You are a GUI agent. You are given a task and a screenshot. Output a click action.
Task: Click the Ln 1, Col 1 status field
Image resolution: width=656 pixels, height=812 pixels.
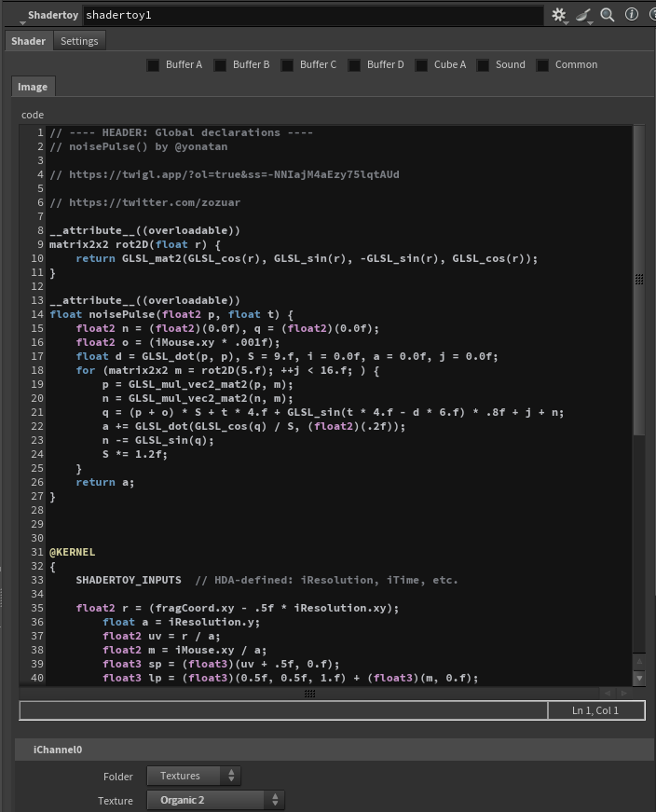(x=596, y=710)
